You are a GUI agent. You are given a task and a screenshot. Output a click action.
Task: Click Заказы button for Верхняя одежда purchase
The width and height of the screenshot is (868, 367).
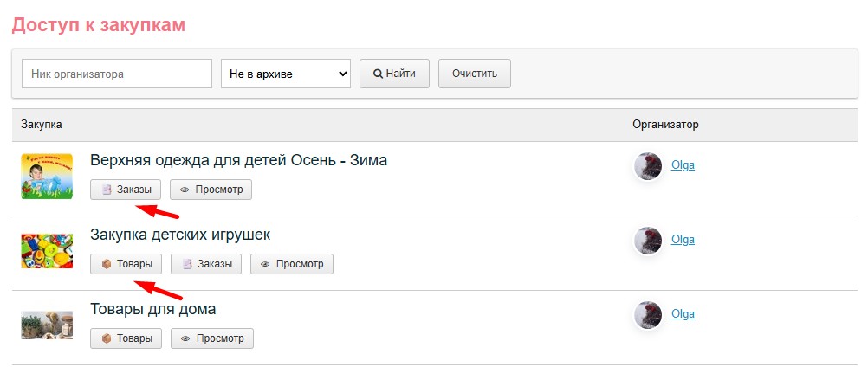(126, 190)
